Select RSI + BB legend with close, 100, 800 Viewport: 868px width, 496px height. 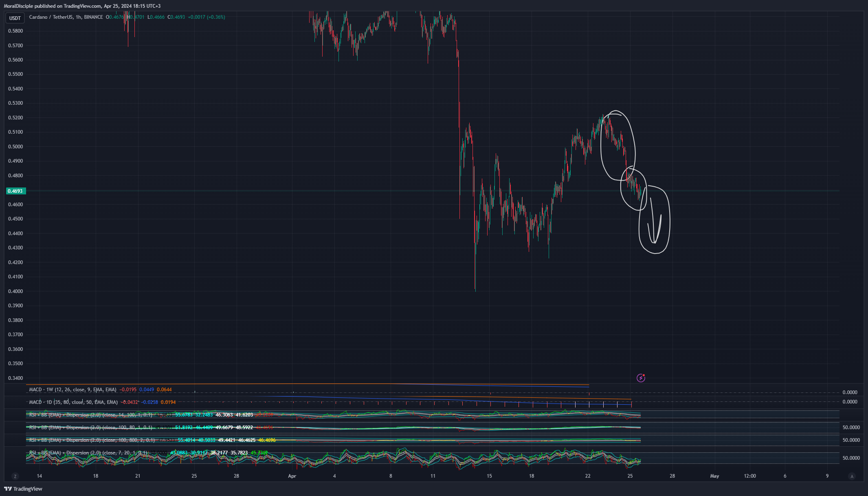click(x=92, y=440)
